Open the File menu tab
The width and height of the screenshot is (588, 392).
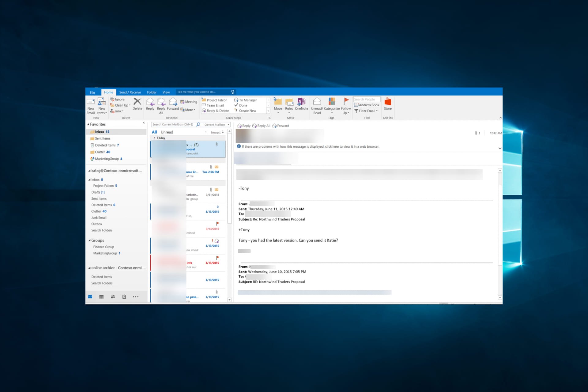click(x=92, y=92)
